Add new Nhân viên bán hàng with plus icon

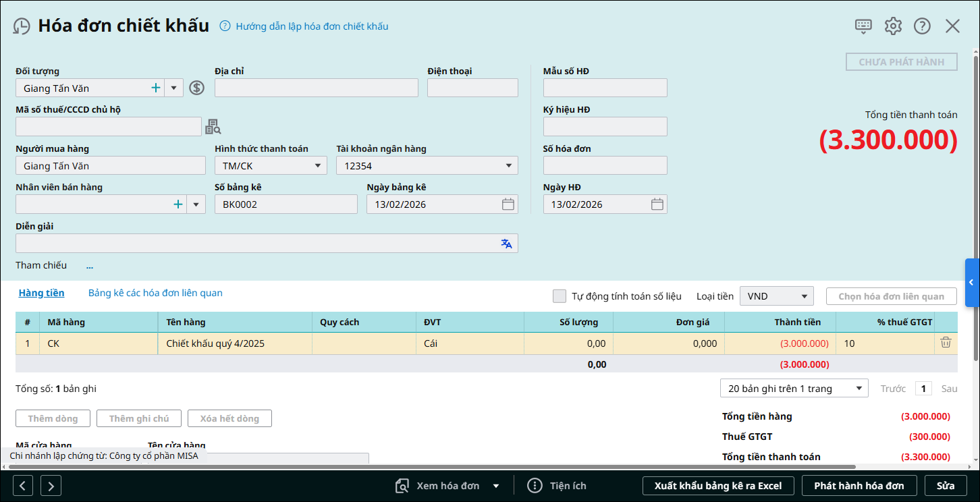click(178, 204)
